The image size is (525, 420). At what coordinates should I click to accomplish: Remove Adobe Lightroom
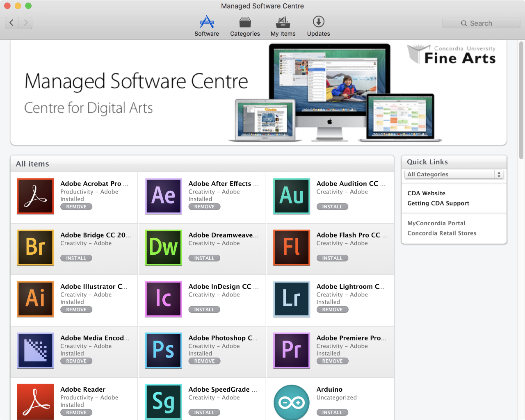pos(332,310)
